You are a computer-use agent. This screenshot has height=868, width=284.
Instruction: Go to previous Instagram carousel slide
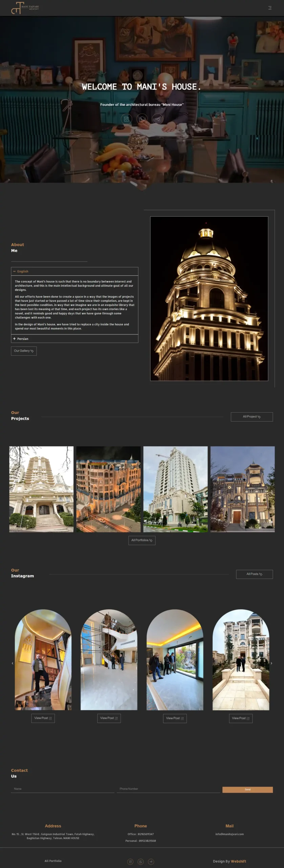click(13, 663)
